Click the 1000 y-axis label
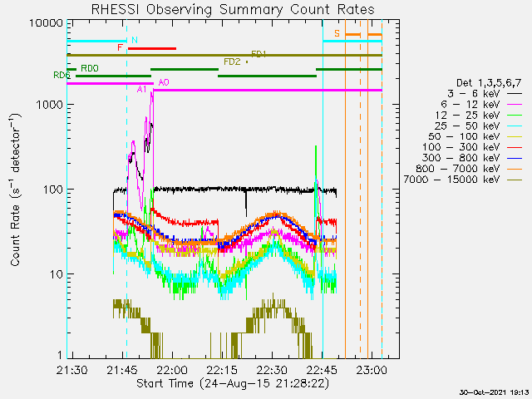Image resolution: width=532 pixels, height=399 pixels. click(49, 105)
